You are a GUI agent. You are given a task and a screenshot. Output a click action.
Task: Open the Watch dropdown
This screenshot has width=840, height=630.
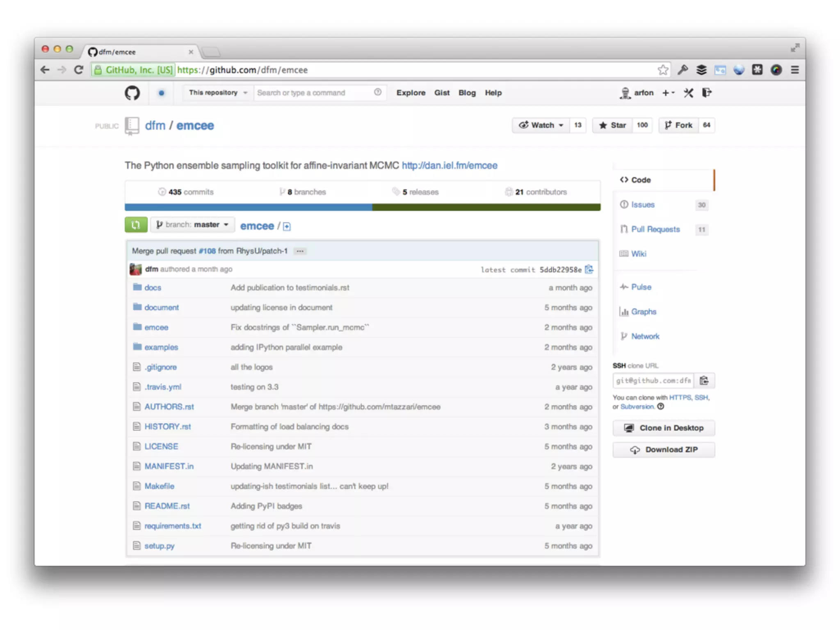pyautogui.click(x=541, y=125)
